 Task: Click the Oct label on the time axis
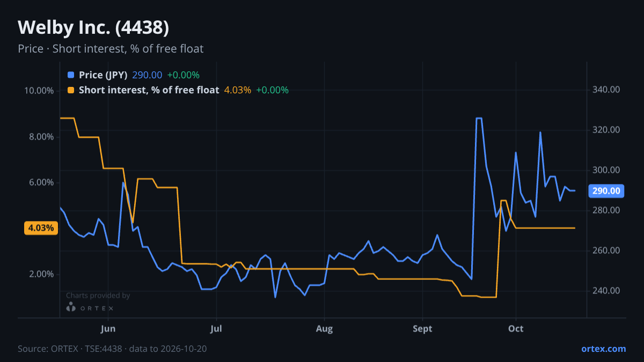[x=516, y=328]
